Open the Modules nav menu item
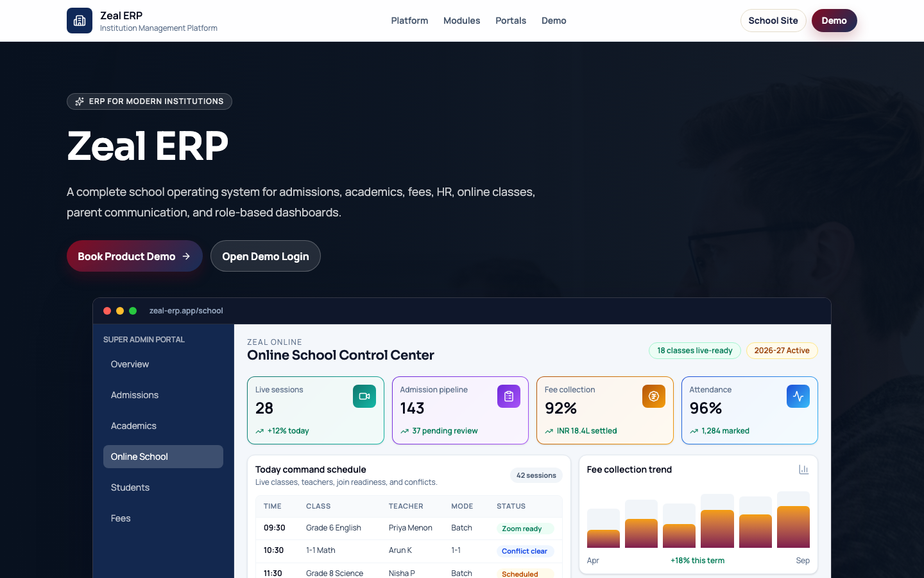The width and height of the screenshot is (924, 578). [461, 21]
